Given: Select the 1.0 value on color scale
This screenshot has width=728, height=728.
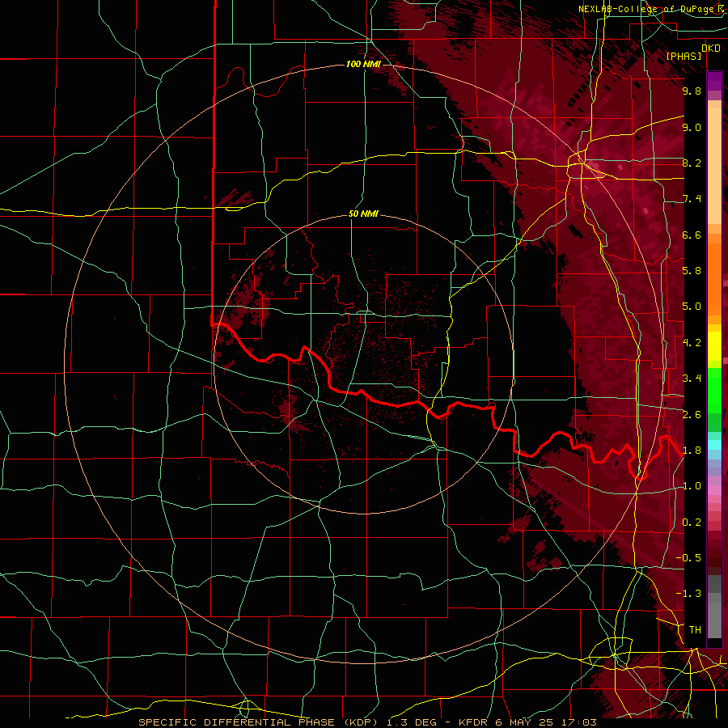Looking at the screenshot, I should pyautogui.click(x=692, y=486).
